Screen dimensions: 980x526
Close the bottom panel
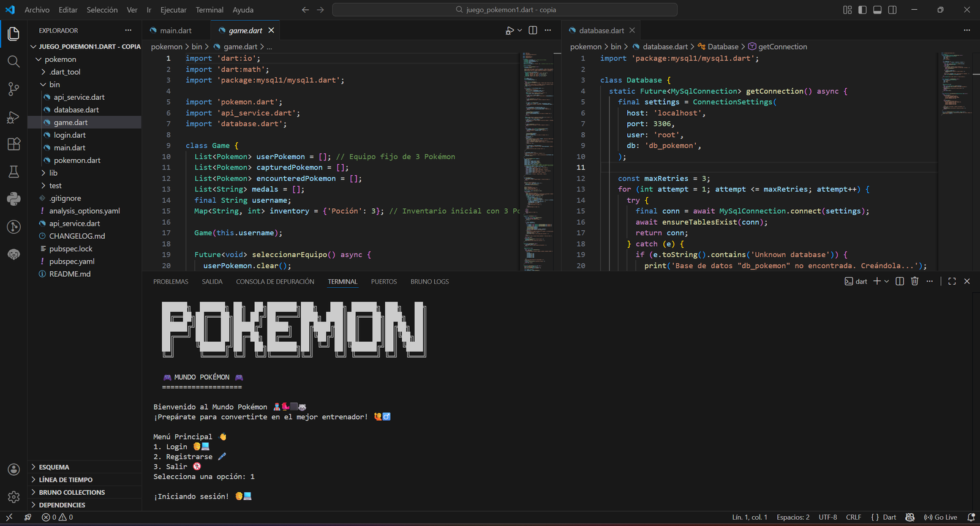[967, 281]
